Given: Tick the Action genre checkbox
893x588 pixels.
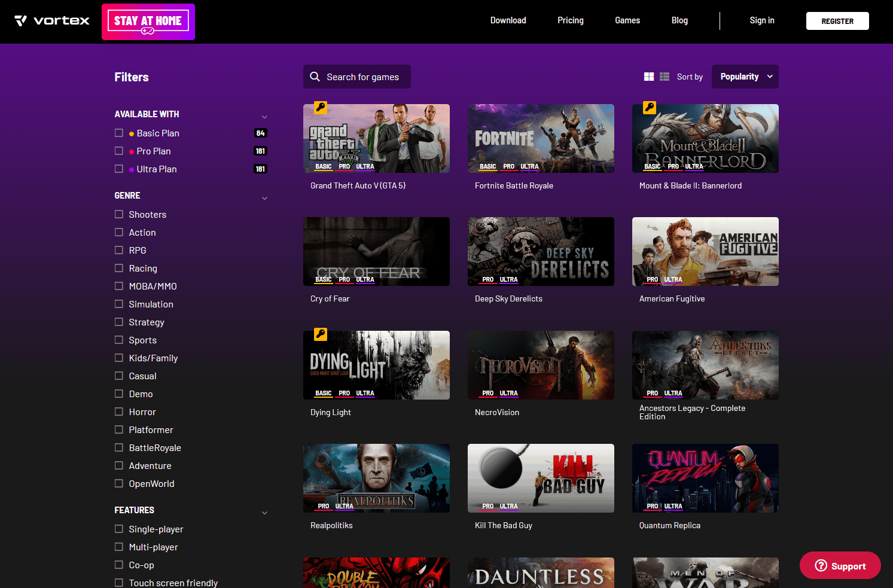Looking at the screenshot, I should point(119,232).
